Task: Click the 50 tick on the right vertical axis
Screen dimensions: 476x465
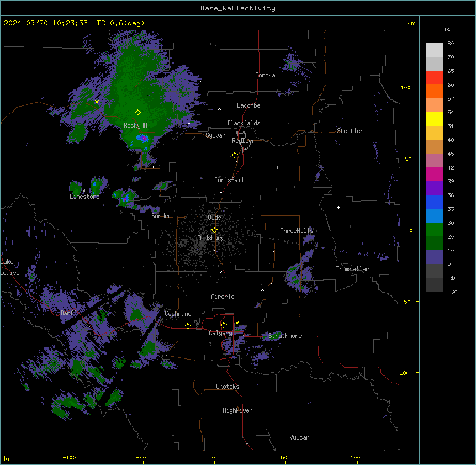Action: pyautogui.click(x=408, y=158)
